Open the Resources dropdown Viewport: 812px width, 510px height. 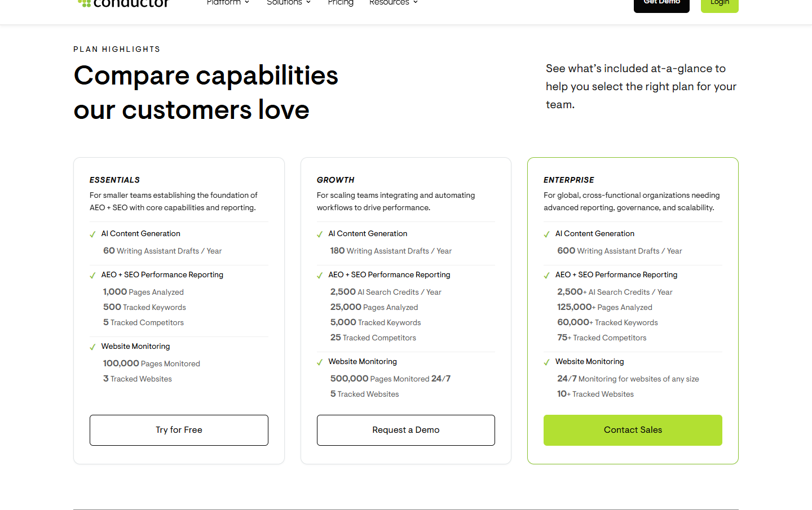click(394, 3)
